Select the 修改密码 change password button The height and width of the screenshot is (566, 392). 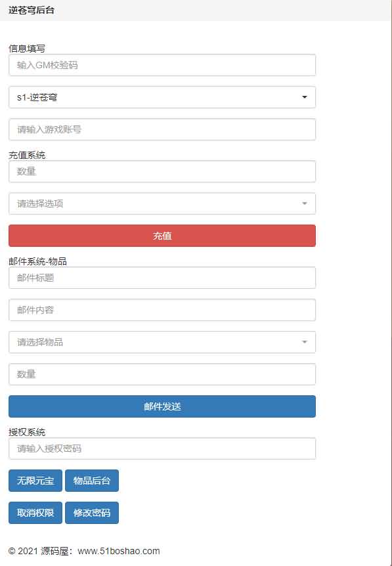92,513
